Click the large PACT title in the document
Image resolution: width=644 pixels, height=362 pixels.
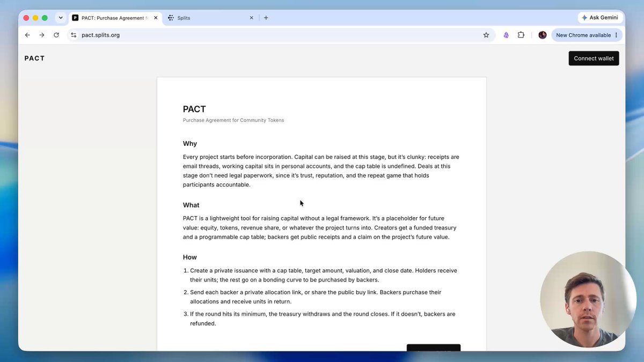[194, 109]
